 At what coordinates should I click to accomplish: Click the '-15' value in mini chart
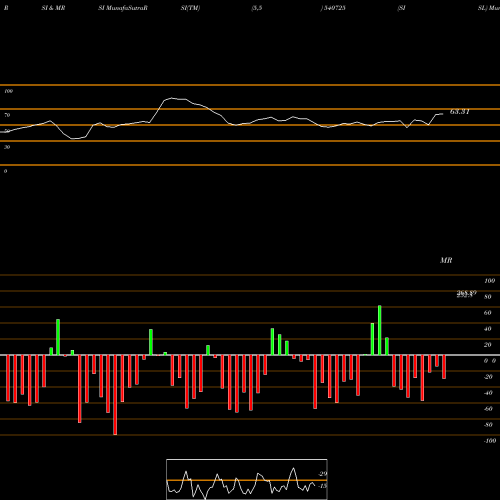[322, 486]
